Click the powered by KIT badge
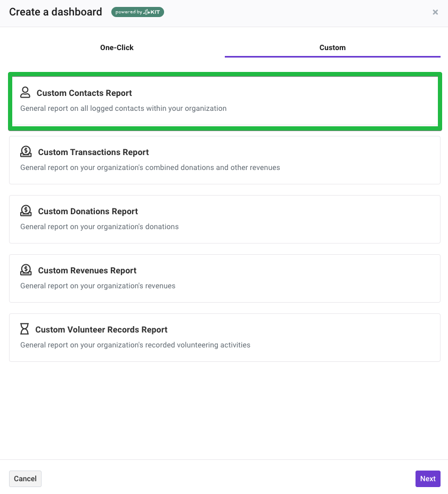The width and height of the screenshot is (448, 494). click(137, 12)
